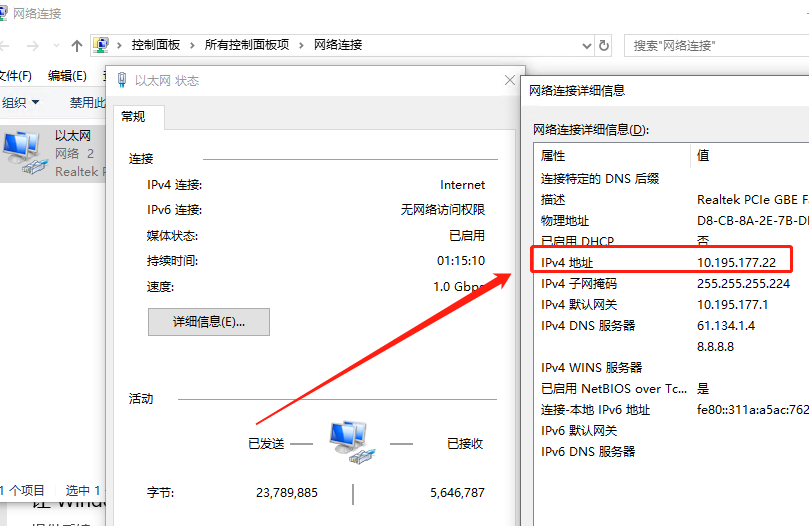Open the 文件(F) menu

tap(15, 76)
